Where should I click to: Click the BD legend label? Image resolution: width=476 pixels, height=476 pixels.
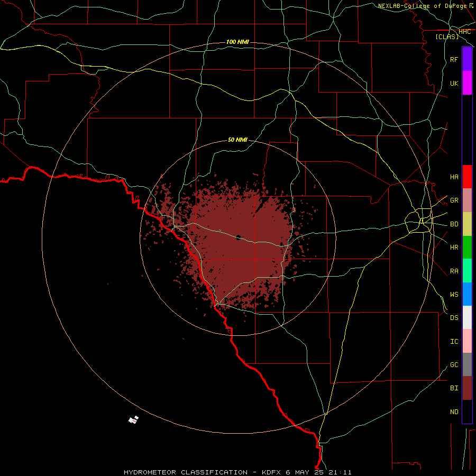454,224
